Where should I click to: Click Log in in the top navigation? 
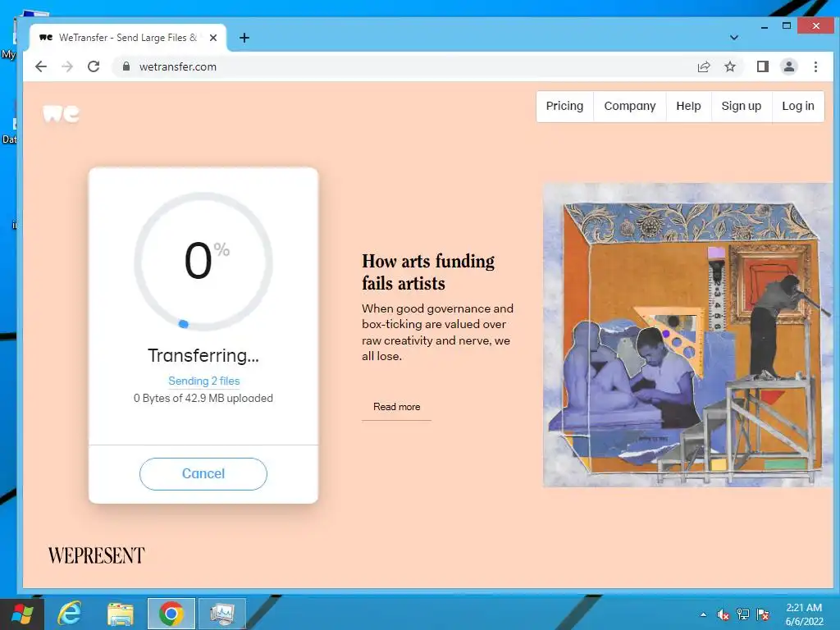798,106
